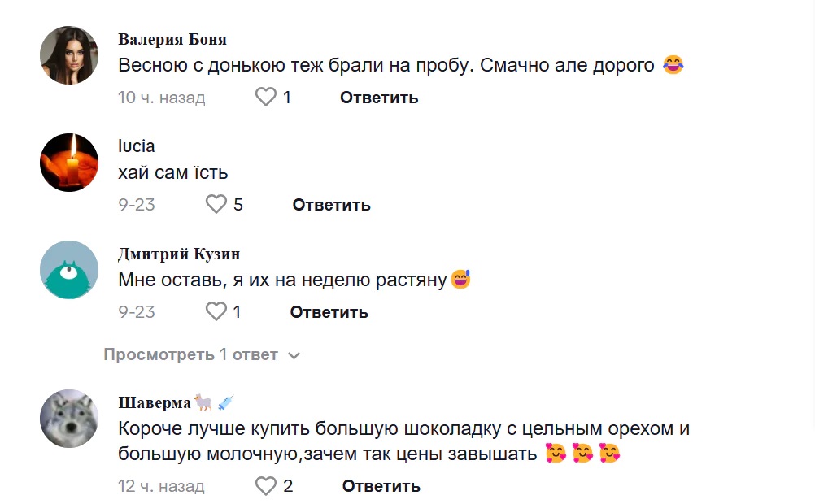Click the '12 ч. назад' timestamp

coord(161,486)
